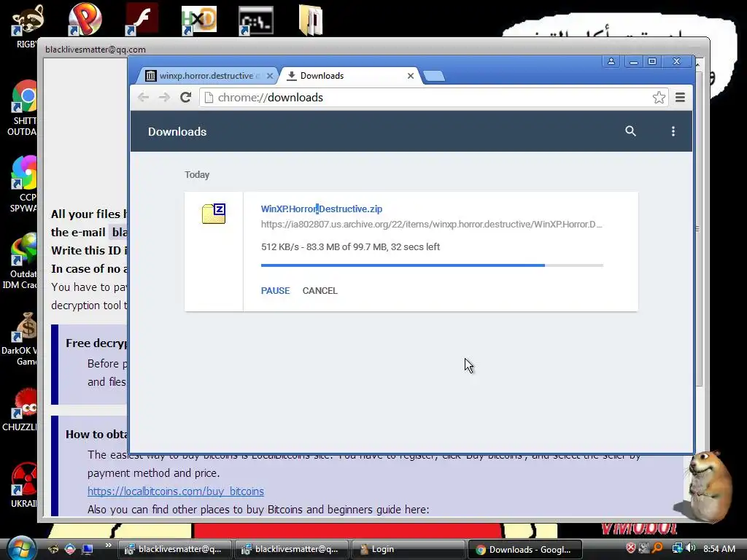Click the 'Today' date heading
747x560 pixels.
click(x=197, y=175)
